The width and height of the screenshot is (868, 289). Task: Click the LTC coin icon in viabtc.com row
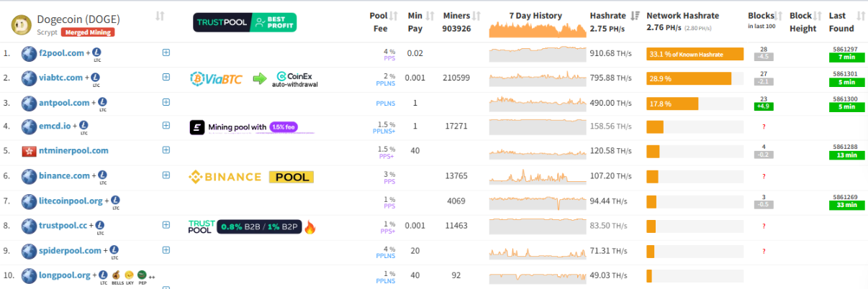click(96, 78)
